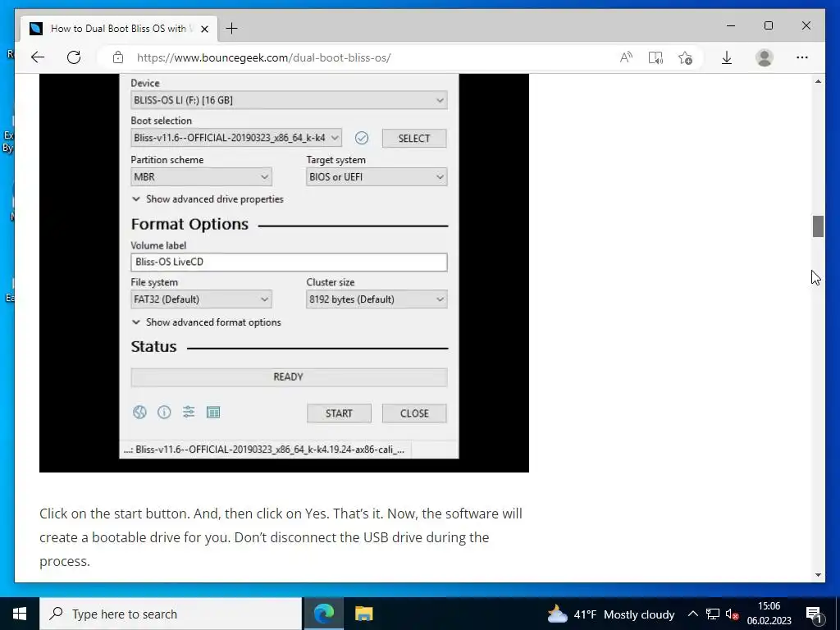Click the Rufus log icon
Image resolution: width=840 pixels, height=630 pixels.
[x=213, y=412]
